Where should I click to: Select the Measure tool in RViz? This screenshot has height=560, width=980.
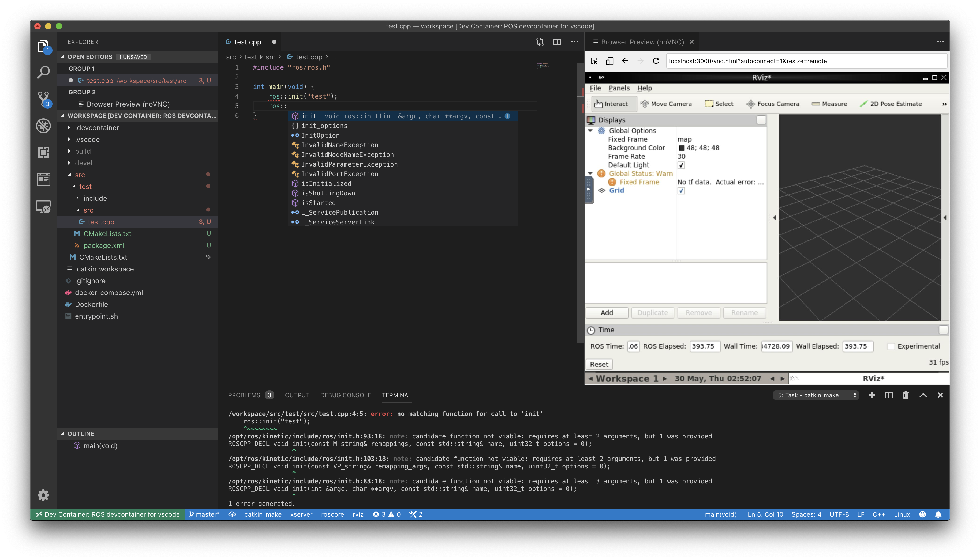coord(829,104)
